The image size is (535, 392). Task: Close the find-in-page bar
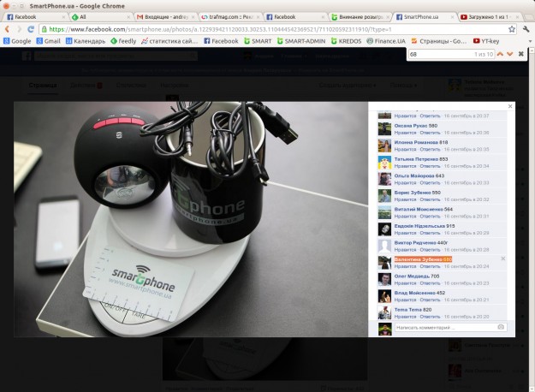click(x=521, y=54)
